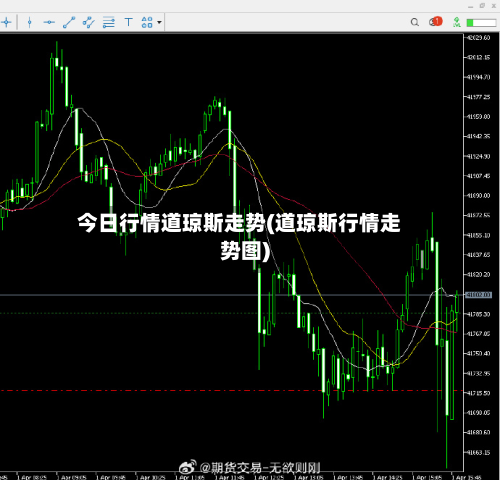Click the highlighted current price label

(x=478, y=295)
